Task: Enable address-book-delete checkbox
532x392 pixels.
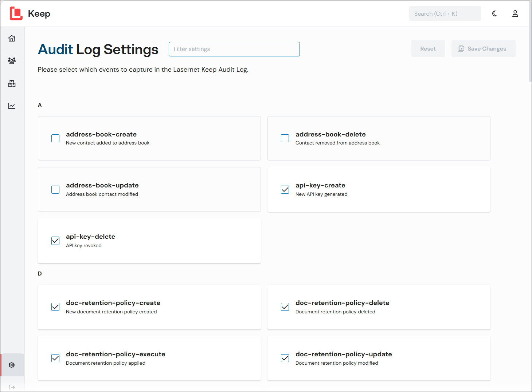Action: click(x=285, y=138)
